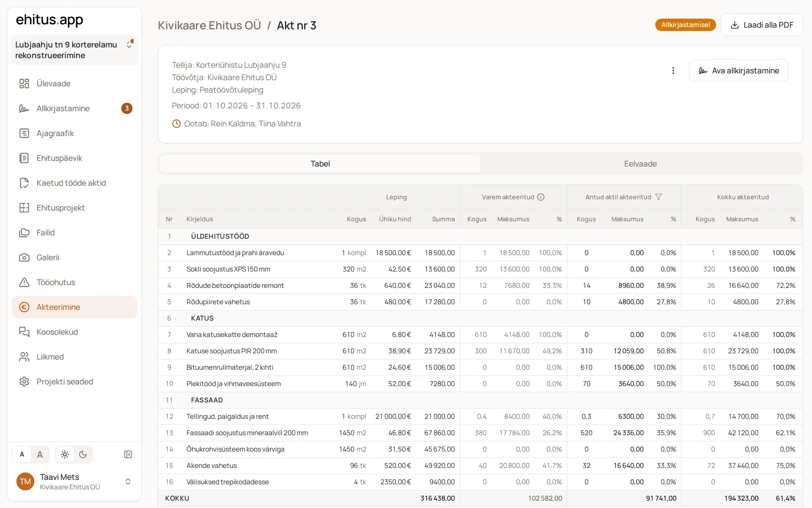Switch to small font size A

(x=22, y=455)
